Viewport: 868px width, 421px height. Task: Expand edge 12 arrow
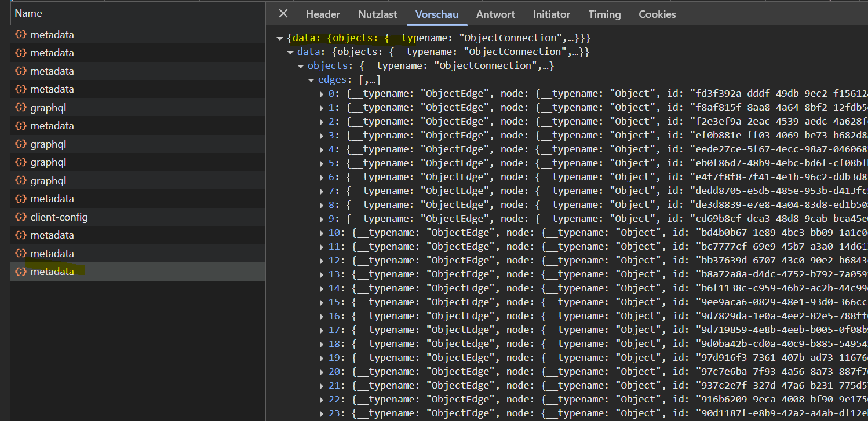322,261
